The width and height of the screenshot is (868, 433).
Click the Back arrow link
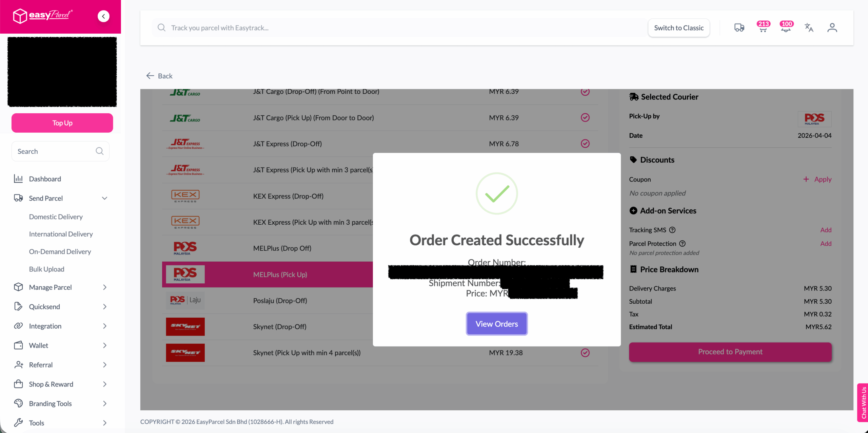coord(159,76)
